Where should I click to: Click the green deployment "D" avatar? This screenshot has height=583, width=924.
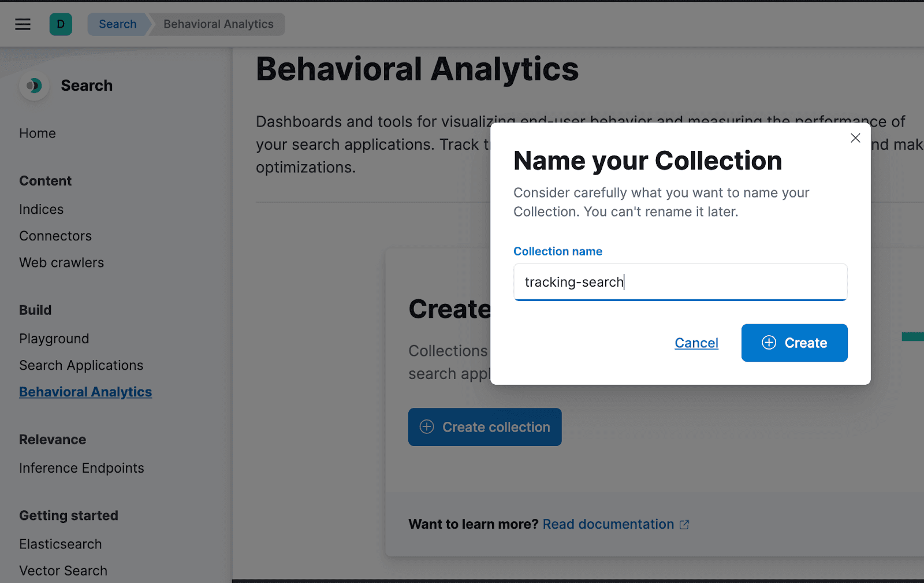tap(61, 24)
